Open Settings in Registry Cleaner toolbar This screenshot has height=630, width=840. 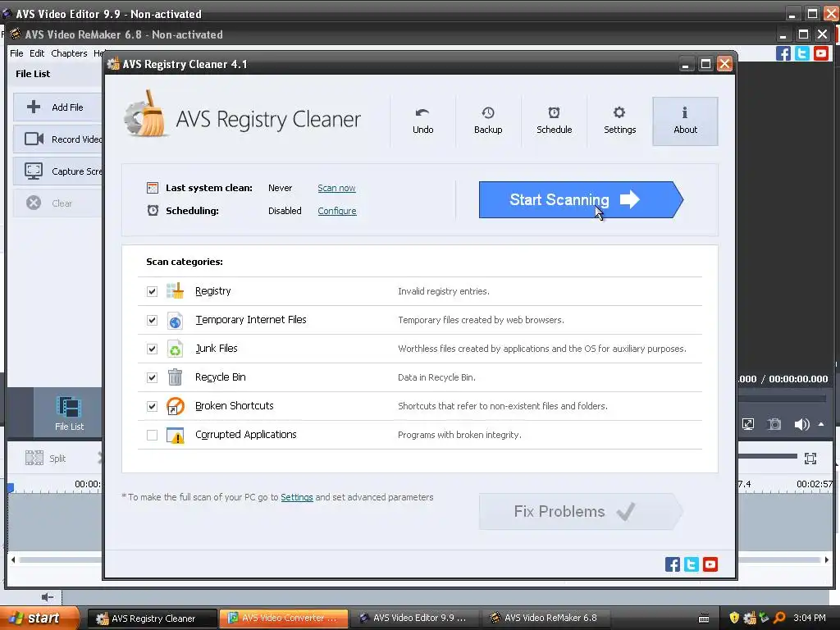620,121
